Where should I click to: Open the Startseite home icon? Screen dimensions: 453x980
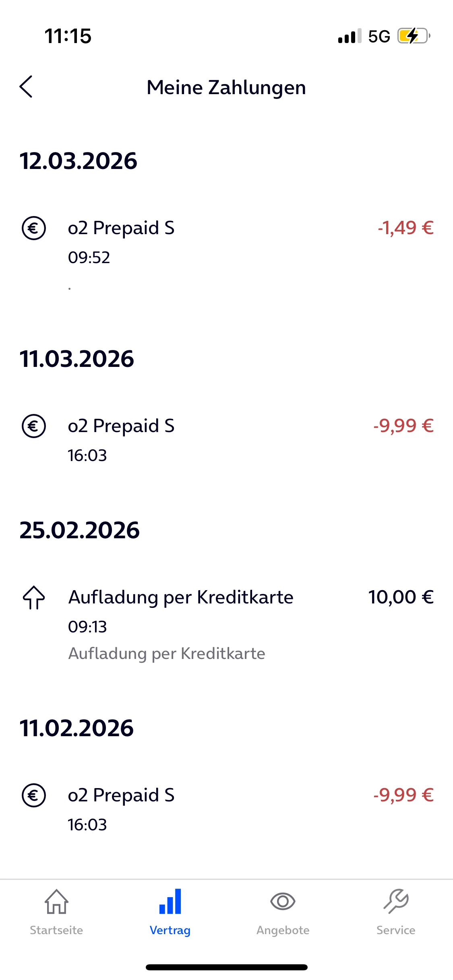tap(56, 902)
